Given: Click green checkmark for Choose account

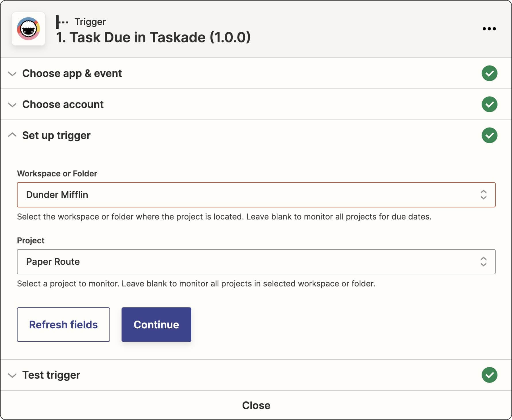Looking at the screenshot, I should pyautogui.click(x=489, y=104).
